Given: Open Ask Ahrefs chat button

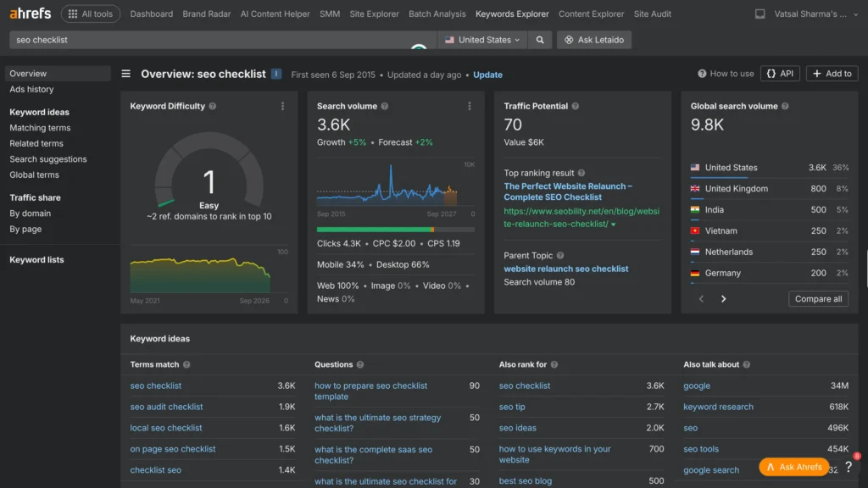Looking at the screenshot, I should (793, 467).
